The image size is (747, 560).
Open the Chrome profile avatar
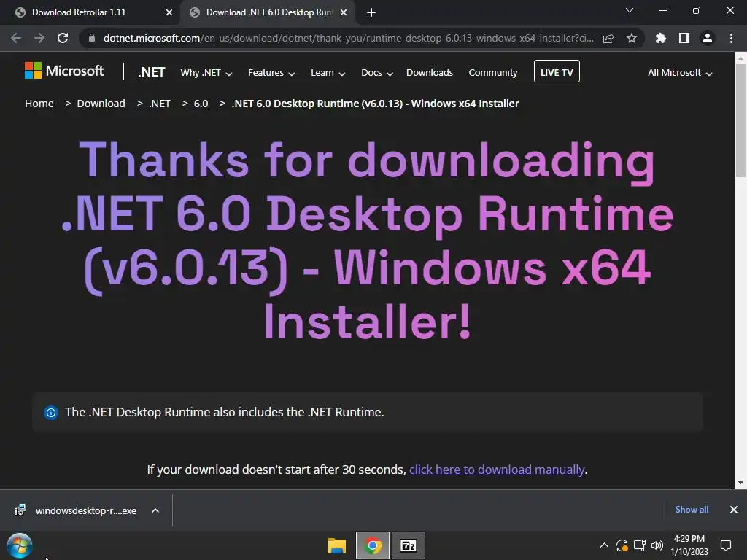coord(708,38)
